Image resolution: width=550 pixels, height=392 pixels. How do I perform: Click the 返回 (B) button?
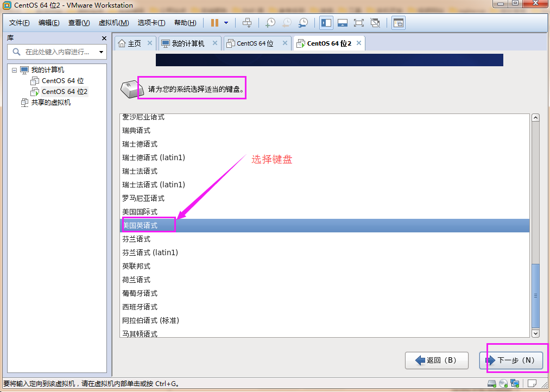437,360
